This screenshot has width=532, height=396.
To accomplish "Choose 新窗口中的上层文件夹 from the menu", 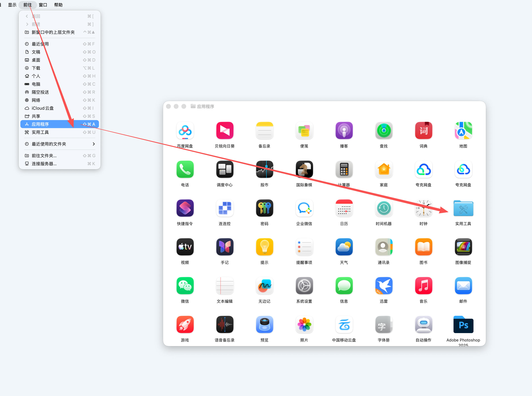I will point(60,32).
